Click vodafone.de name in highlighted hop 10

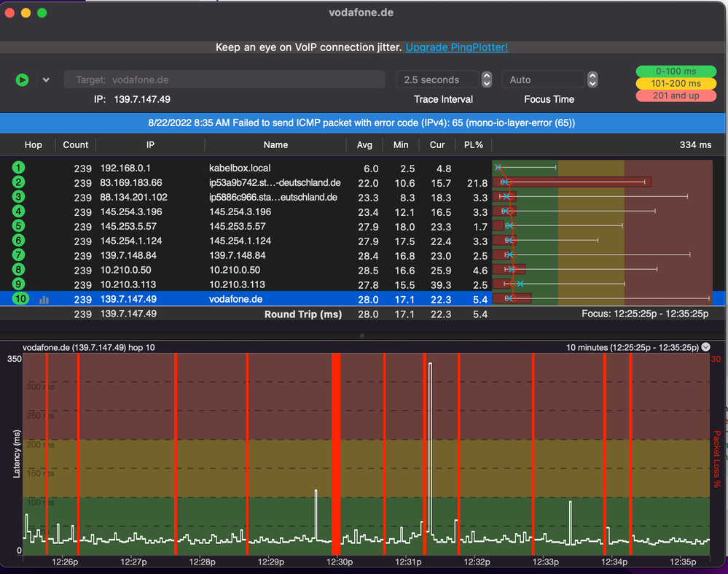pos(236,299)
